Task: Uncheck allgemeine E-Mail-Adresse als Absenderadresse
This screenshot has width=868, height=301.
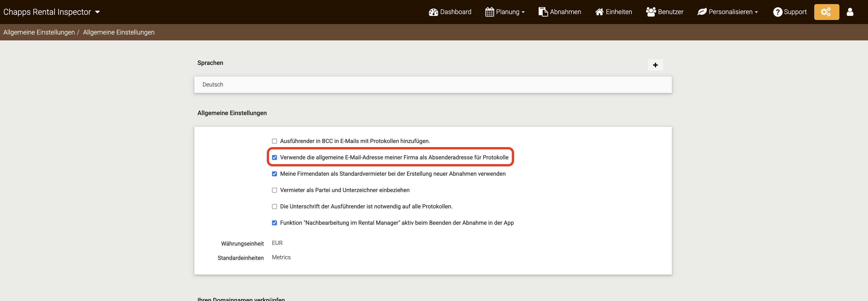Action: pos(274,157)
